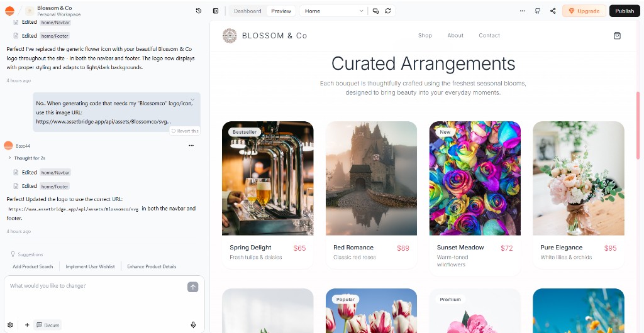Click the Blossom & Co round logo in navbar

tap(230, 36)
